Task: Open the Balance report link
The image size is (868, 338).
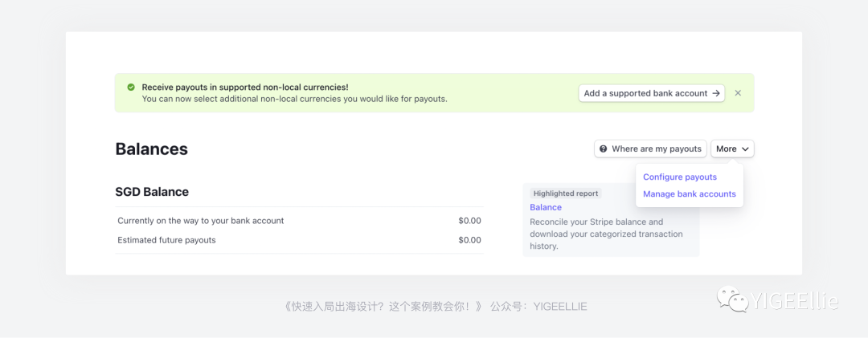Action: [546, 207]
